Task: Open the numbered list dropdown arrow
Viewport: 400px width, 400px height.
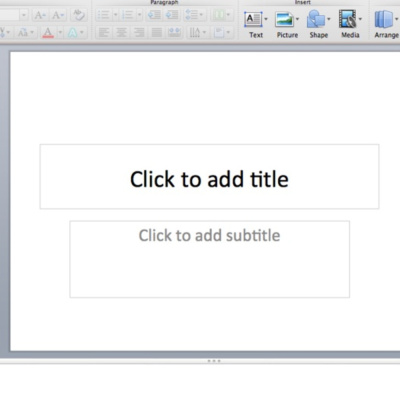Action: coord(140,15)
